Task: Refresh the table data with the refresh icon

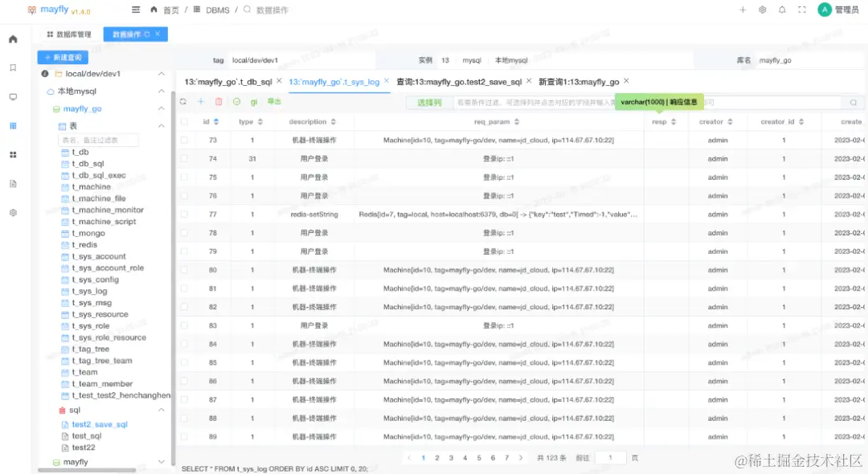Action: coord(183,102)
